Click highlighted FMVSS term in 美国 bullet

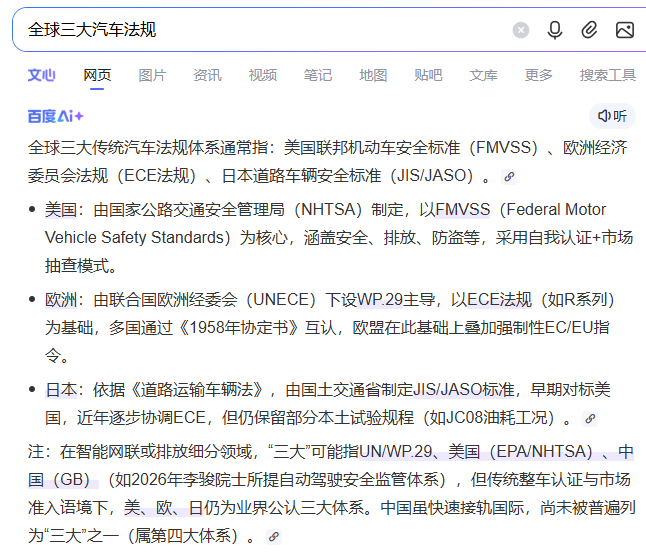click(x=463, y=210)
